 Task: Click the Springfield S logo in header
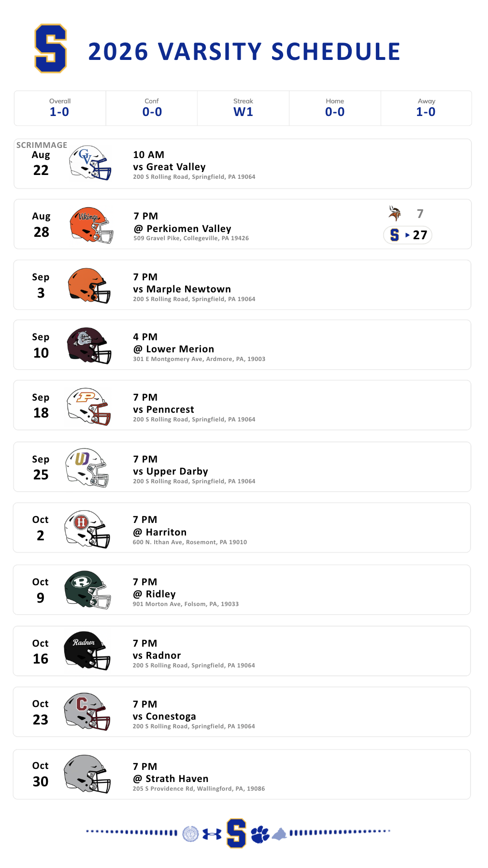(50, 49)
